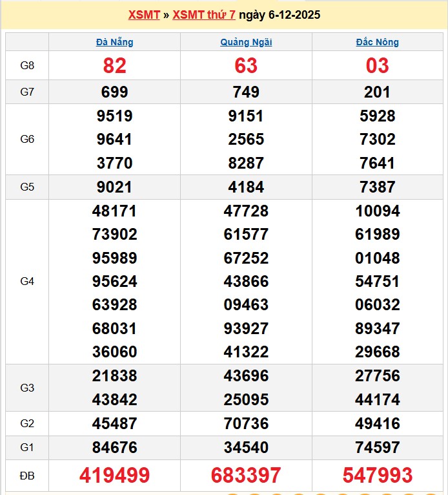Click Quảng Ngãi special prize 683397
The image size is (448, 495).
(246, 476)
